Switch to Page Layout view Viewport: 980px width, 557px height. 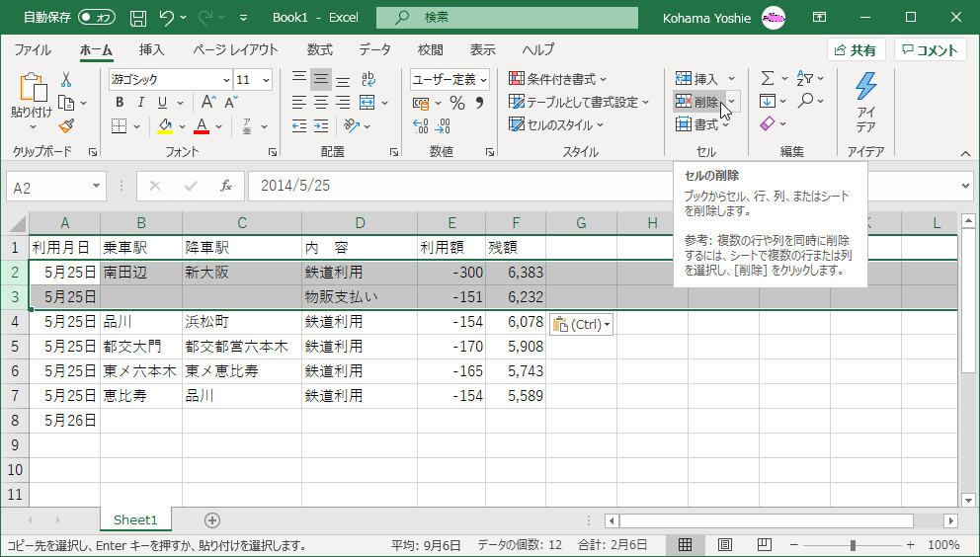(x=725, y=545)
